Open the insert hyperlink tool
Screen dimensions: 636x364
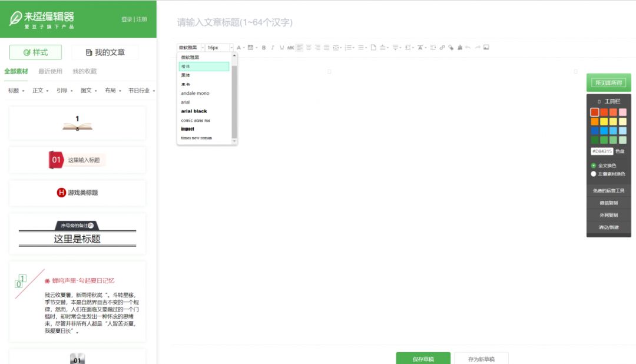pos(442,48)
